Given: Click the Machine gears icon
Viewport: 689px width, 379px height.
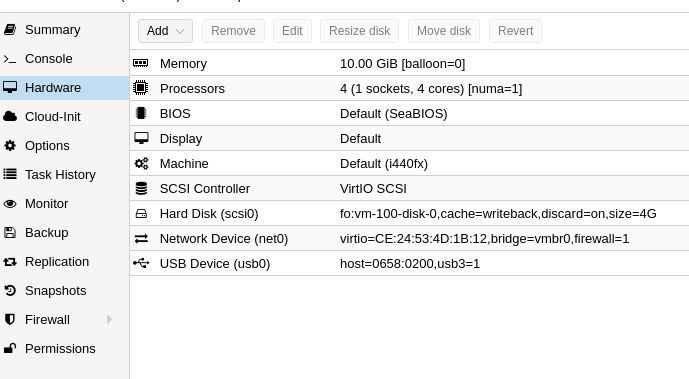Looking at the screenshot, I should tap(141, 163).
